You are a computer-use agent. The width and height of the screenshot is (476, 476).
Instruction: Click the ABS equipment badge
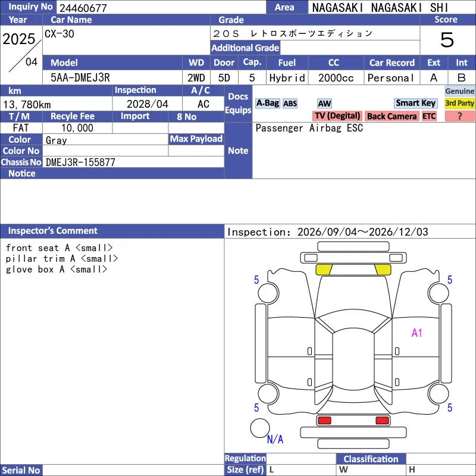[x=290, y=104]
